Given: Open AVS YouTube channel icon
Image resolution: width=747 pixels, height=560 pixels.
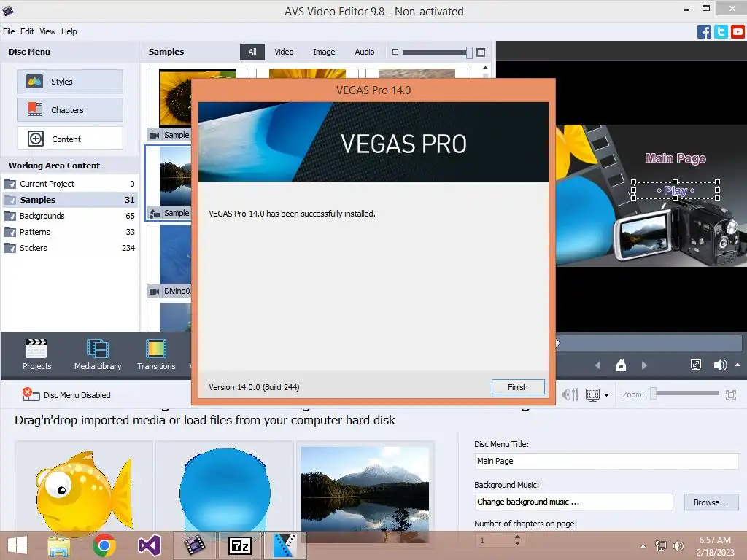Looking at the screenshot, I should [738, 32].
